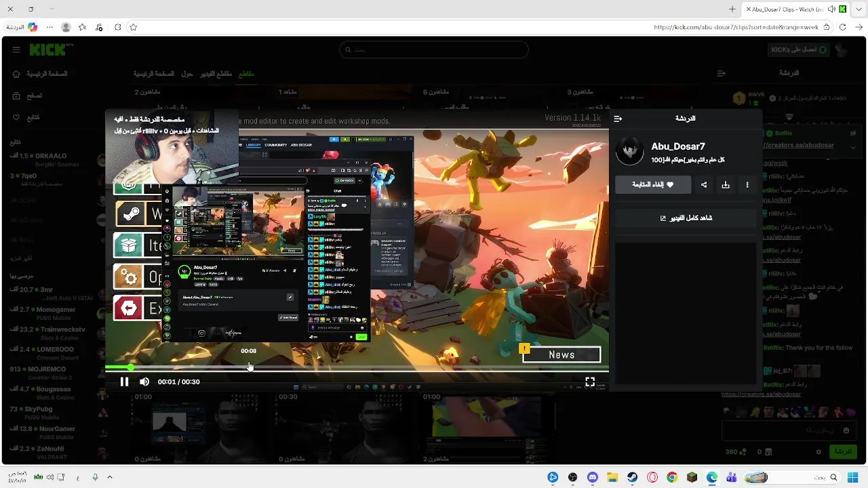The image size is (868, 488).
Task: Open Steam from taskbar
Action: pyautogui.click(x=633, y=478)
